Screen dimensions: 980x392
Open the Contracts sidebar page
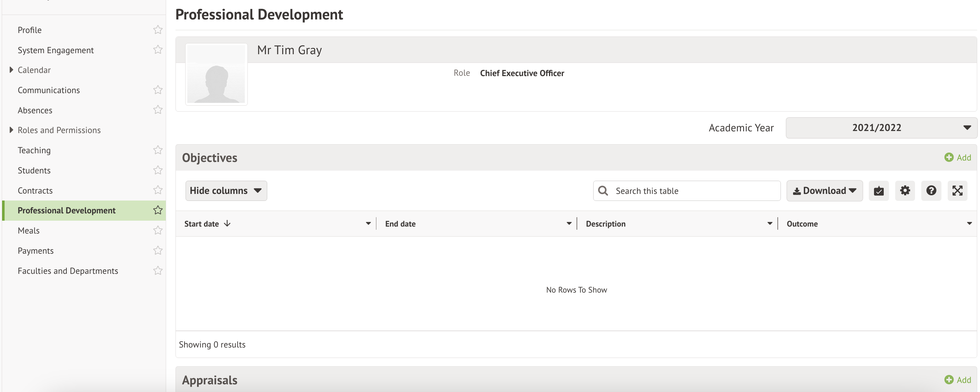point(35,191)
